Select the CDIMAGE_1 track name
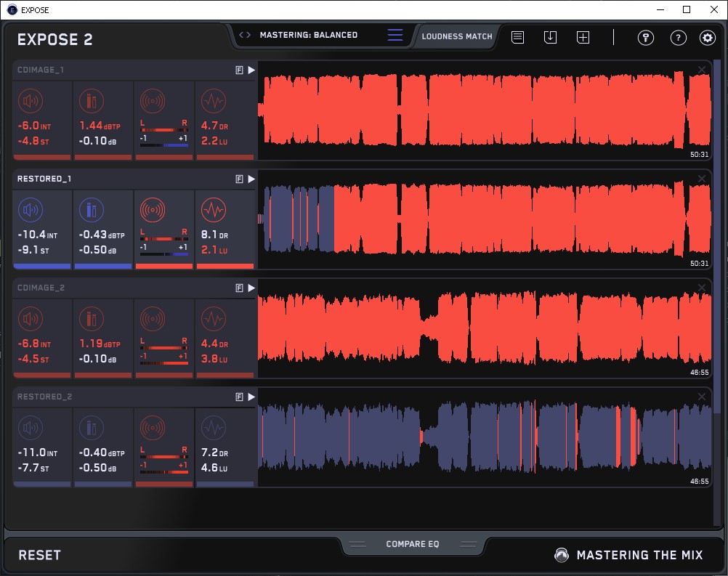728x576 pixels. (x=41, y=70)
